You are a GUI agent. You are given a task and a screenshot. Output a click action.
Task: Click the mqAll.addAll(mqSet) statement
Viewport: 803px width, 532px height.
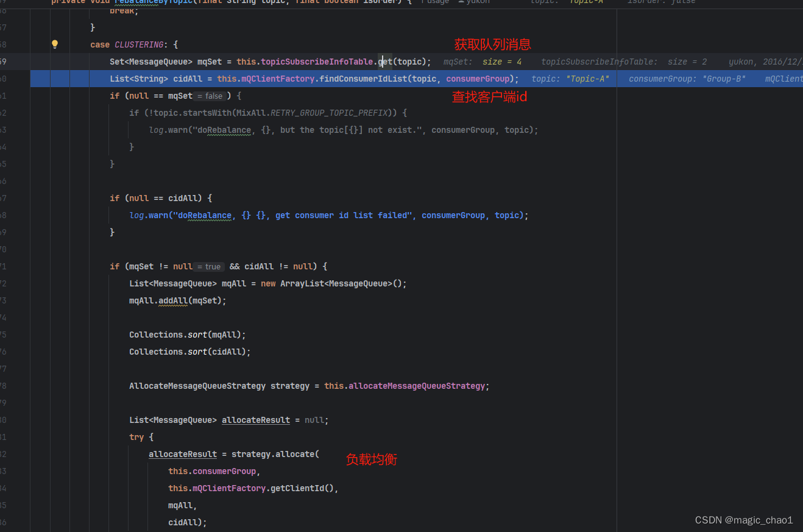(x=178, y=300)
